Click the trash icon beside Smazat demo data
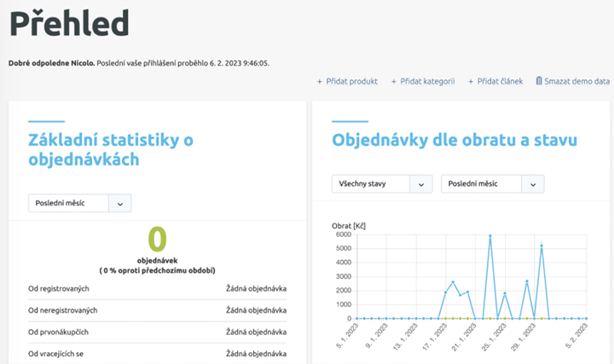Viewport: 614px width, 364px height. click(x=539, y=81)
